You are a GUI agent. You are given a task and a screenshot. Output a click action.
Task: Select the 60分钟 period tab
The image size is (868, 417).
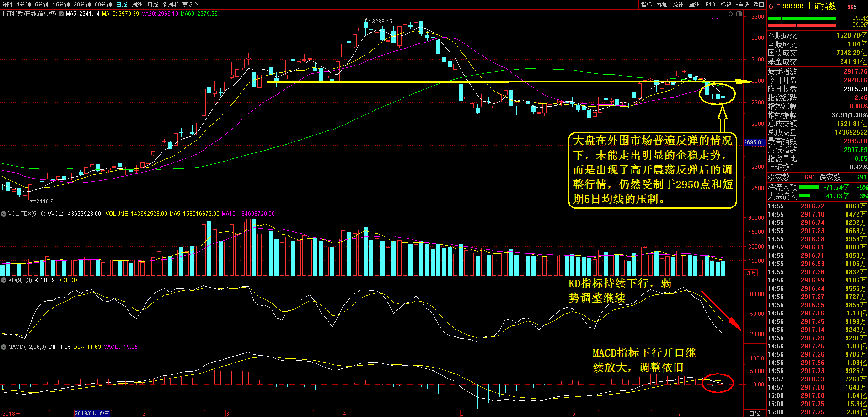tap(103, 5)
